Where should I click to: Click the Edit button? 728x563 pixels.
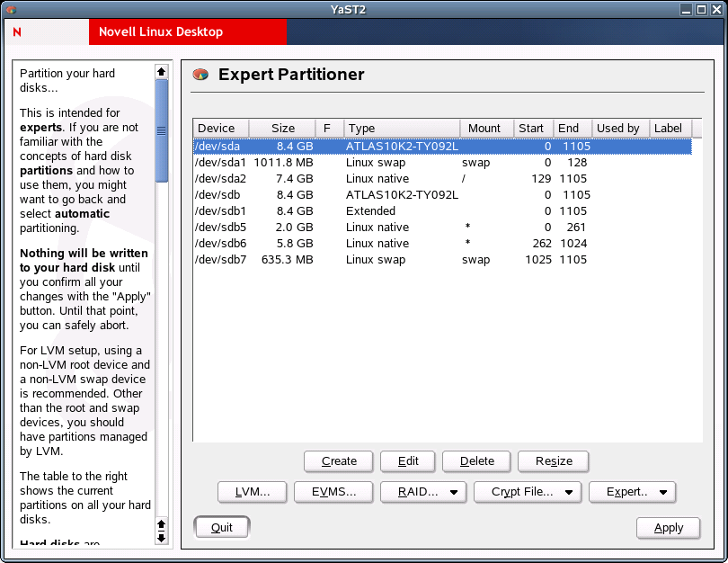(408, 461)
